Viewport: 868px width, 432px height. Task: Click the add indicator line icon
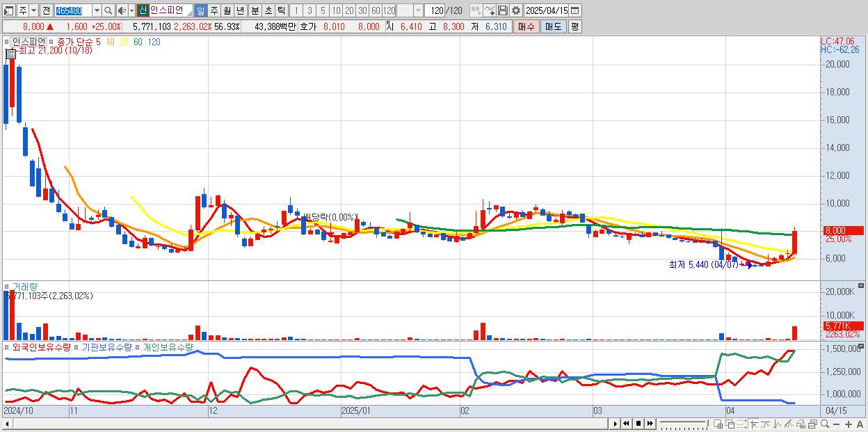[490, 10]
